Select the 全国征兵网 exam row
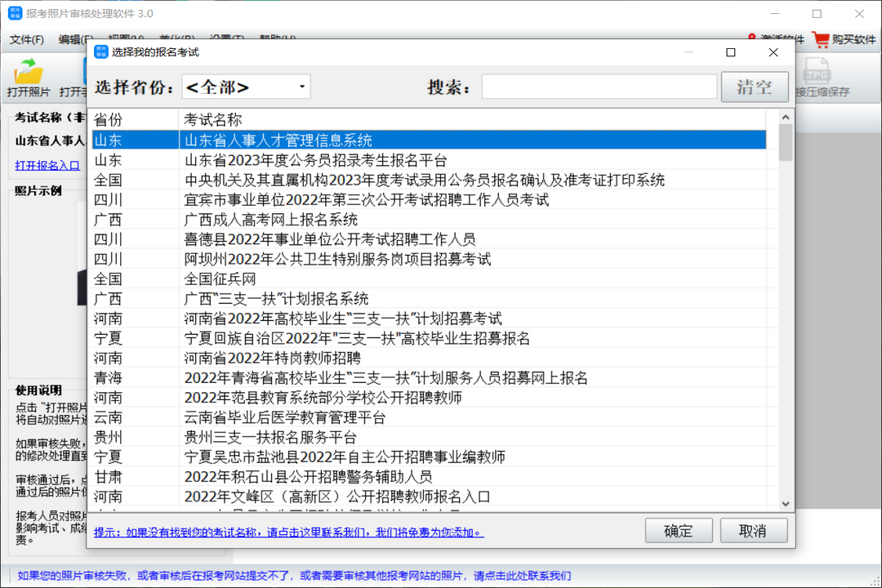The image size is (882, 588). click(x=327, y=278)
